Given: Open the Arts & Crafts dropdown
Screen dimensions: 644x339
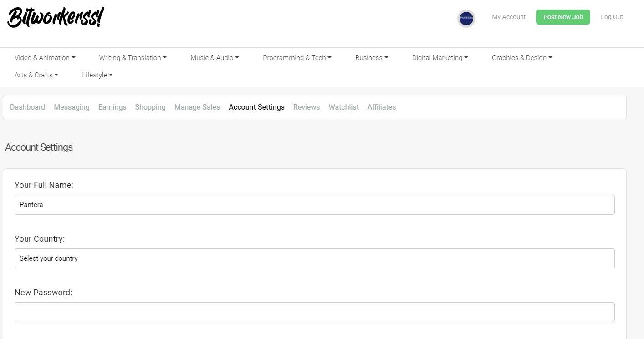Looking at the screenshot, I should point(36,75).
